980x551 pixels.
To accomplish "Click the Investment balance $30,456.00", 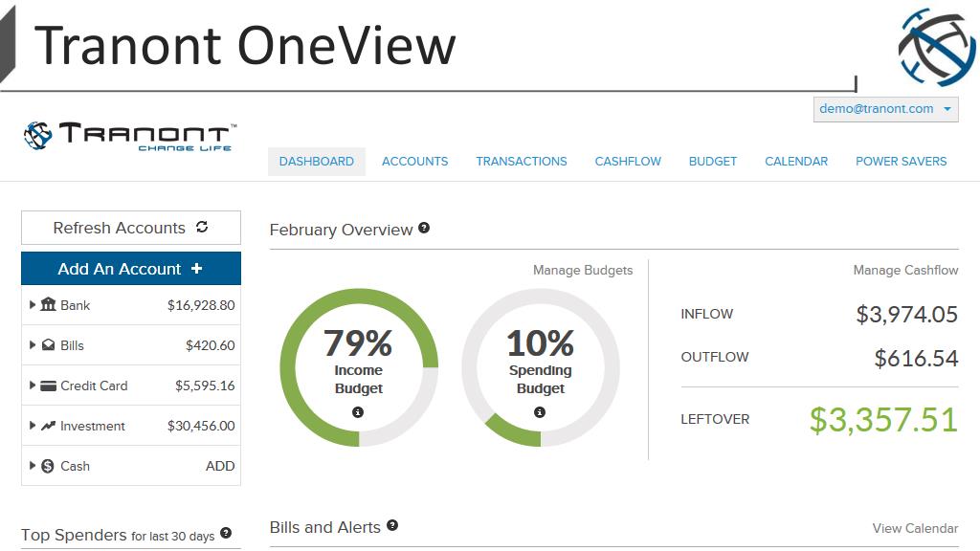I will point(201,426).
